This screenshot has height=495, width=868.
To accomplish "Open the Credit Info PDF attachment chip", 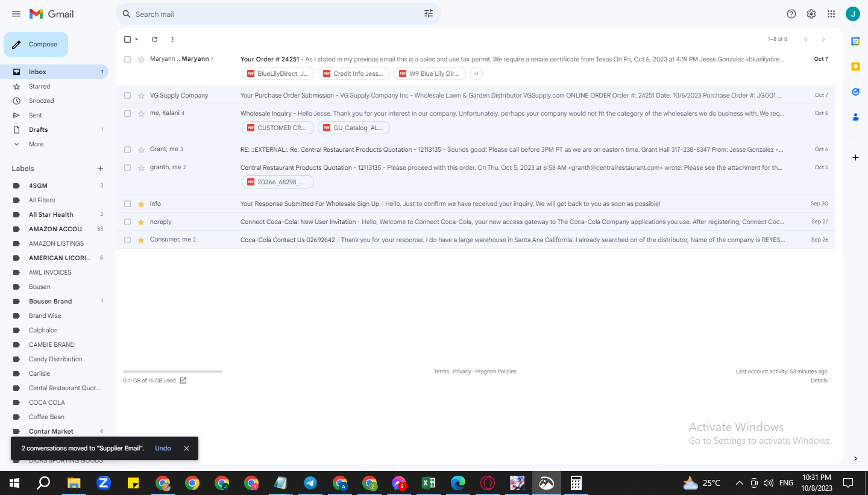I will pyautogui.click(x=354, y=73).
